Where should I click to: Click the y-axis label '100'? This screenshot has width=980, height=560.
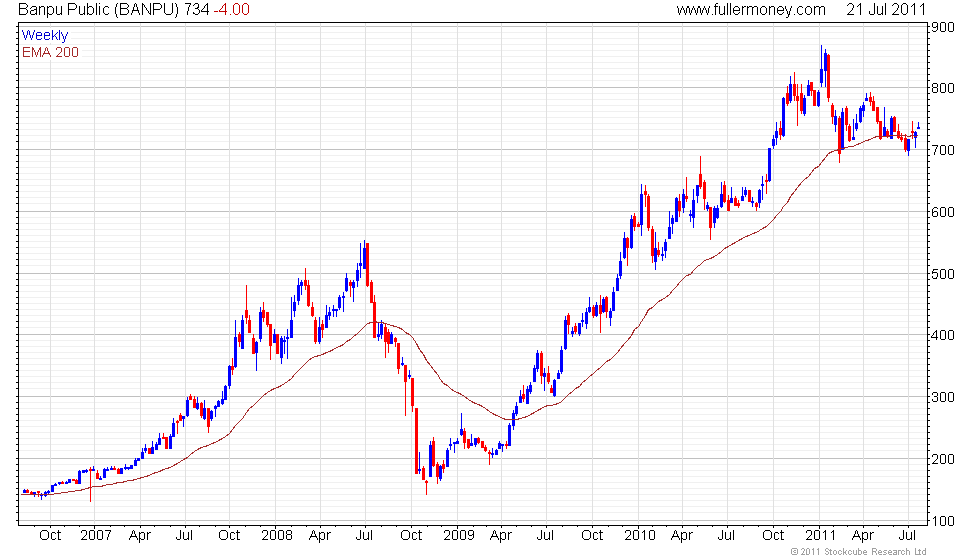pos(942,521)
